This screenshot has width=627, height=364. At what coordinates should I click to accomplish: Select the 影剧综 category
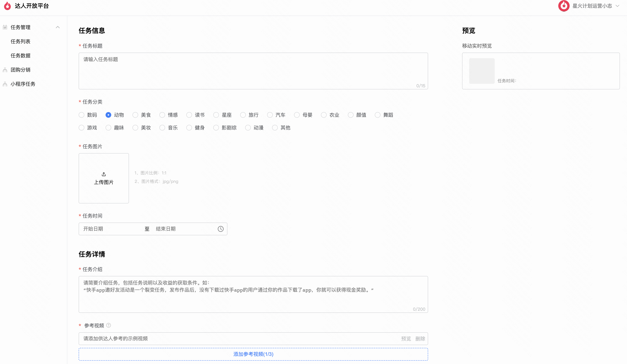(x=225, y=127)
